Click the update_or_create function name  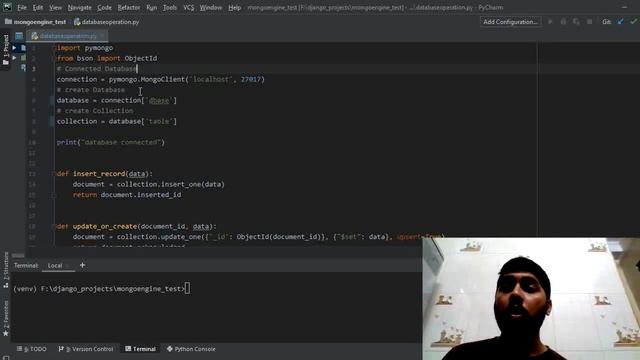105,226
